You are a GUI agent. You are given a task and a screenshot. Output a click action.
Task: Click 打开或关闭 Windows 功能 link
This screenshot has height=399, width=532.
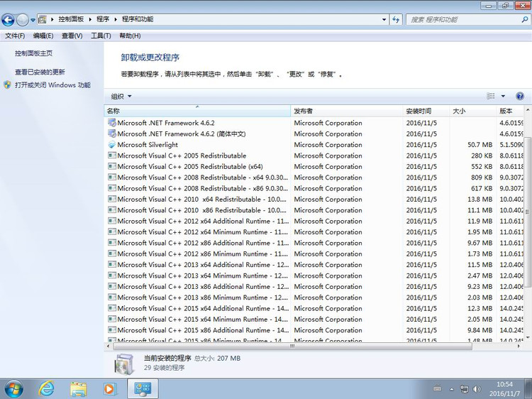click(52, 84)
